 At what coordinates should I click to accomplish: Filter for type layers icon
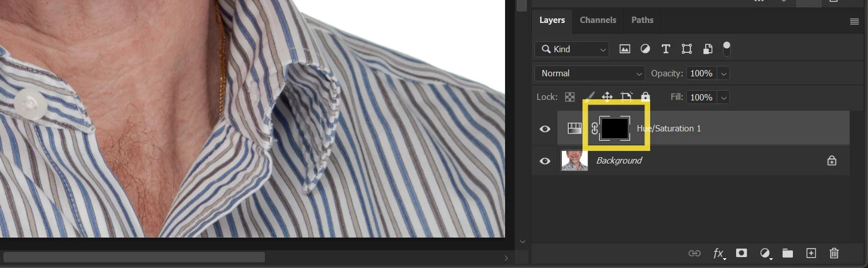coord(666,49)
